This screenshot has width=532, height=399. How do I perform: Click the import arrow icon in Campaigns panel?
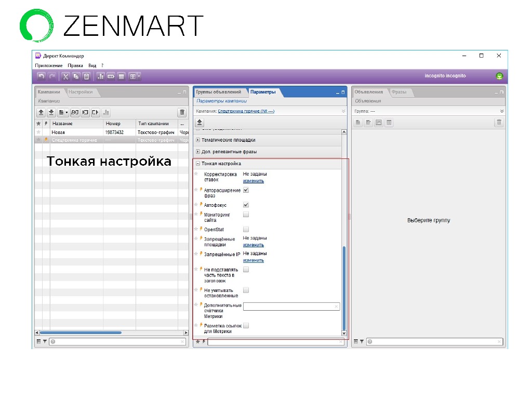(86, 112)
